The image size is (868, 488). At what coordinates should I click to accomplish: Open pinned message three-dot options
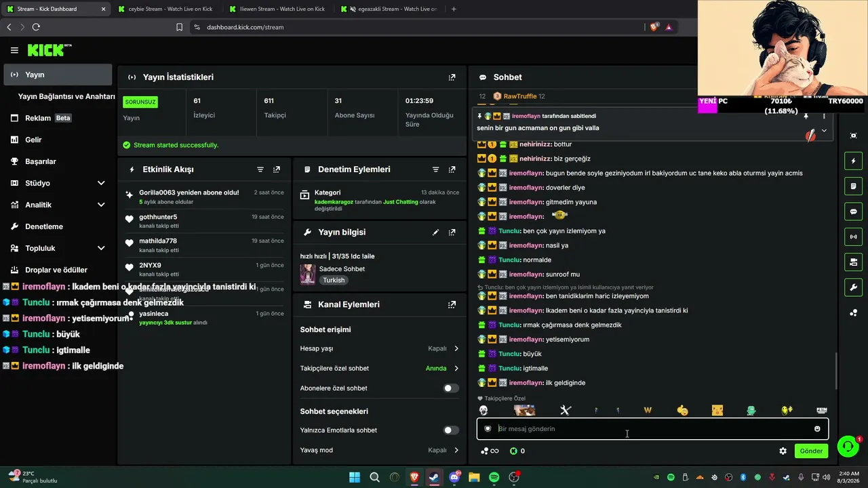pos(824,117)
